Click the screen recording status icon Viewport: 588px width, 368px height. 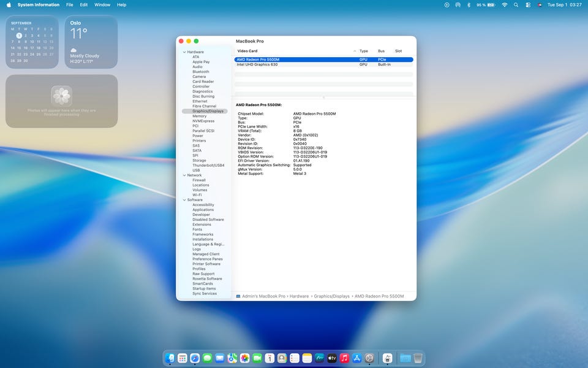[447, 5]
